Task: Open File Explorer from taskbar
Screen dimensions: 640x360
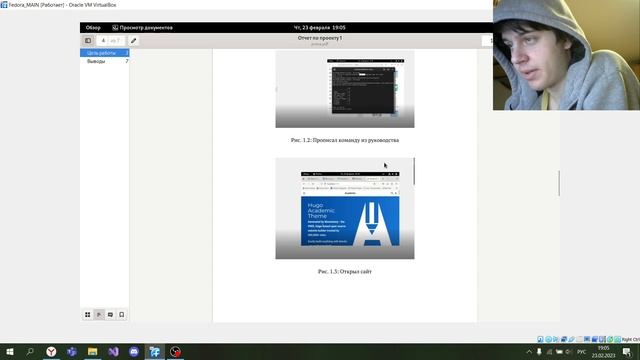Action: (93, 351)
